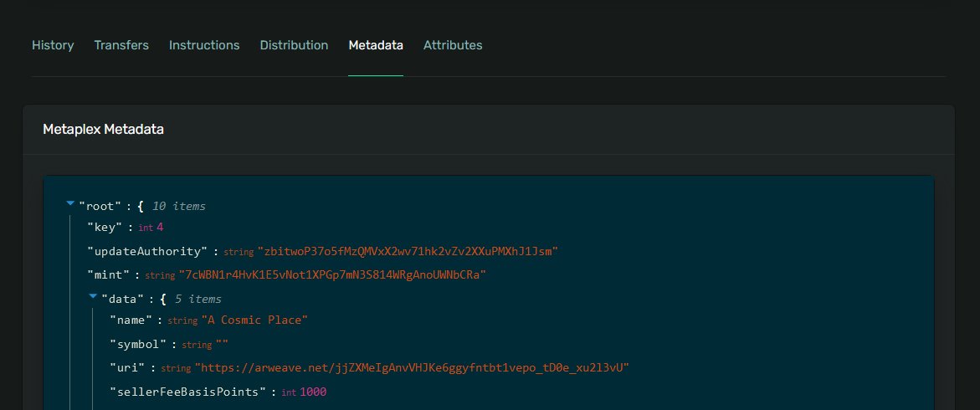This screenshot has width=980, height=410.
Task: Select updateAuthority address starting zbitwoP37
Action: pyautogui.click(x=408, y=251)
